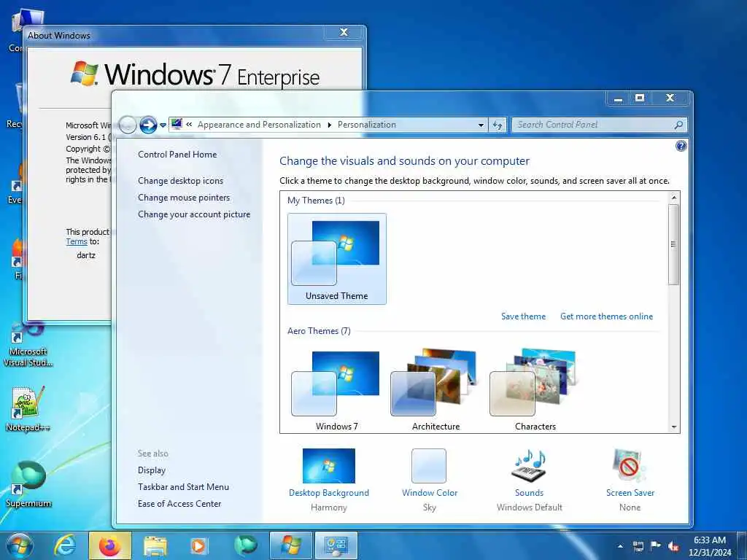Click the Aero Themes (7) group header
Viewport: 747px width, 560px height.
(x=319, y=331)
